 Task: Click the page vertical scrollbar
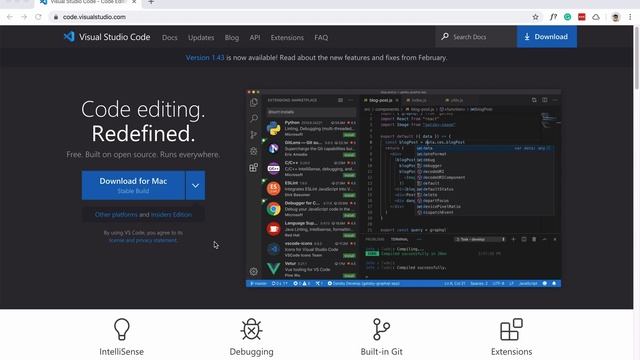click(636, 57)
